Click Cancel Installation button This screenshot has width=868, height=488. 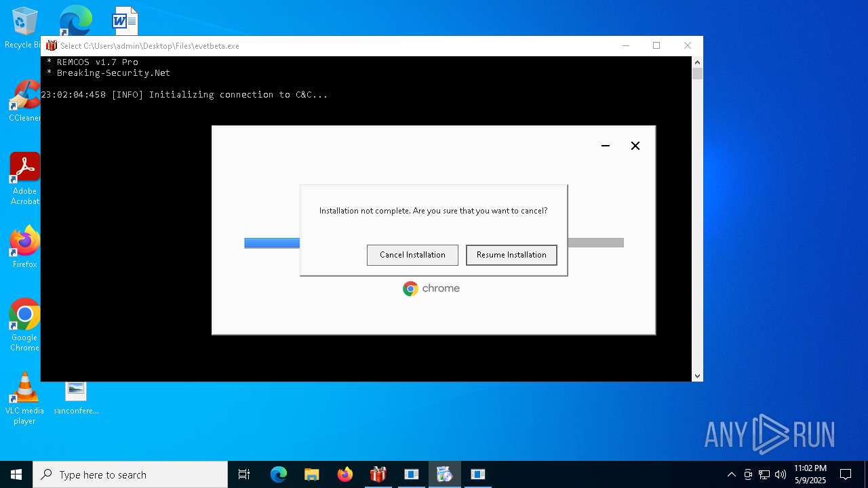[412, 255]
